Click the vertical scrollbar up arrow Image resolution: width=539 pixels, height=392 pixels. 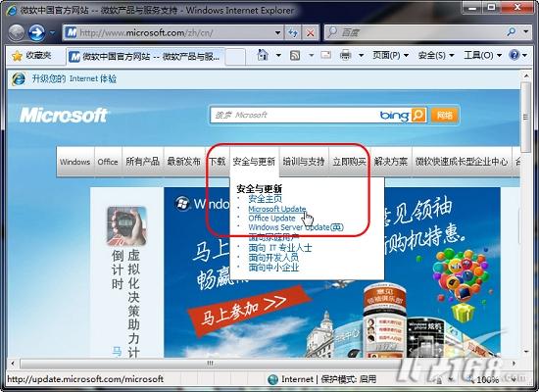[526, 75]
